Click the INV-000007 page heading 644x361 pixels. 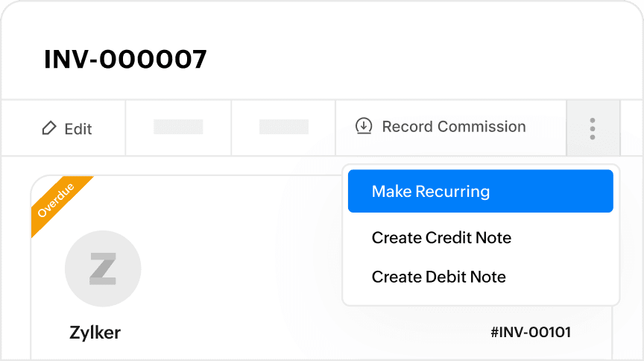coord(125,60)
